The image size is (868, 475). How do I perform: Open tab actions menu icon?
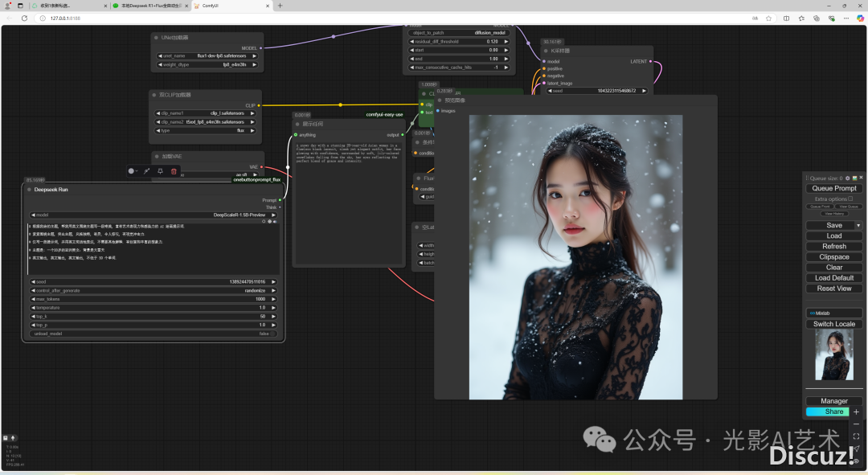click(x=20, y=6)
